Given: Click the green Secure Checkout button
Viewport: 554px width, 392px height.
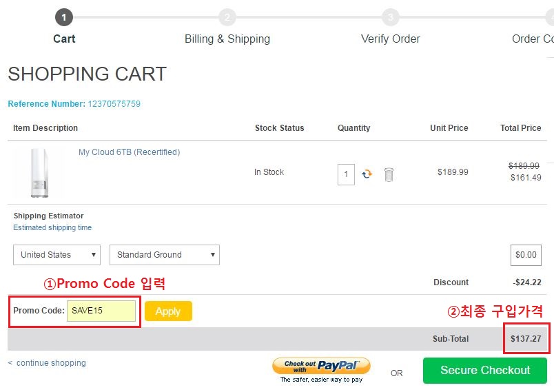Looking at the screenshot, I should pyautogui.click(x=484, y=370).
